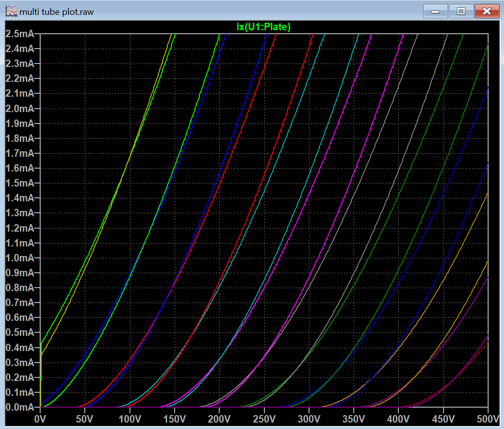This screenshot has width=504, height=429.
Task: Click the 200V horizontal axis label
Action: coord(219,419)
